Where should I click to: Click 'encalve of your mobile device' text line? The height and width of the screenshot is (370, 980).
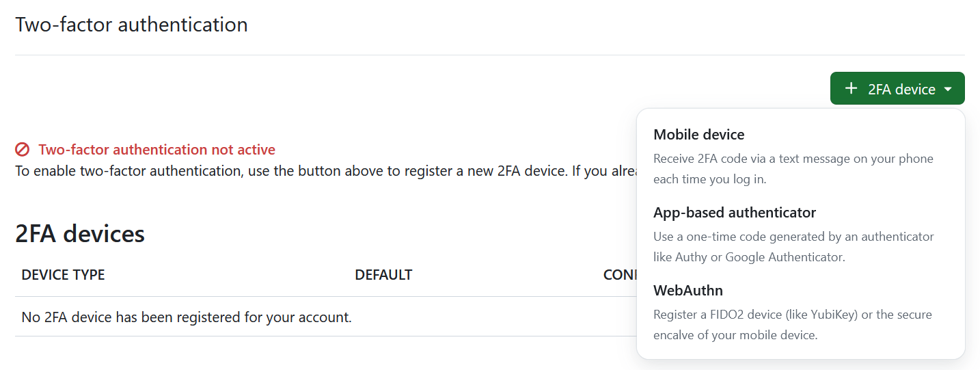pos(735,335)
